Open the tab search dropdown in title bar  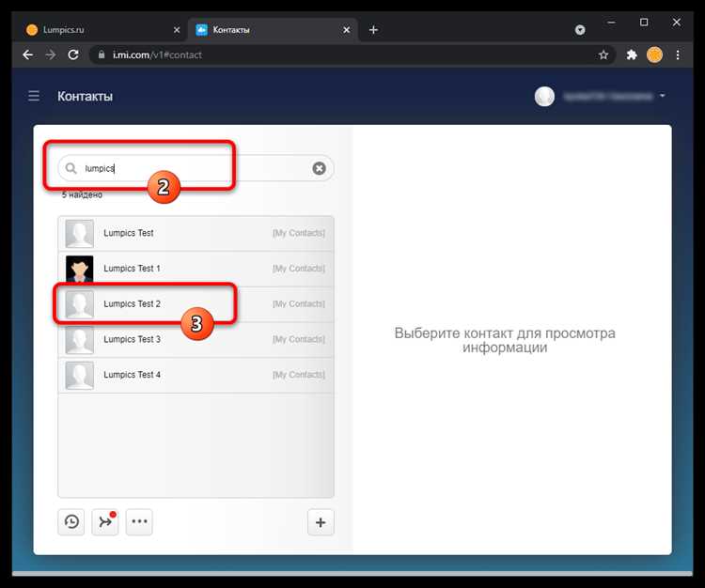tap(580, 30)
